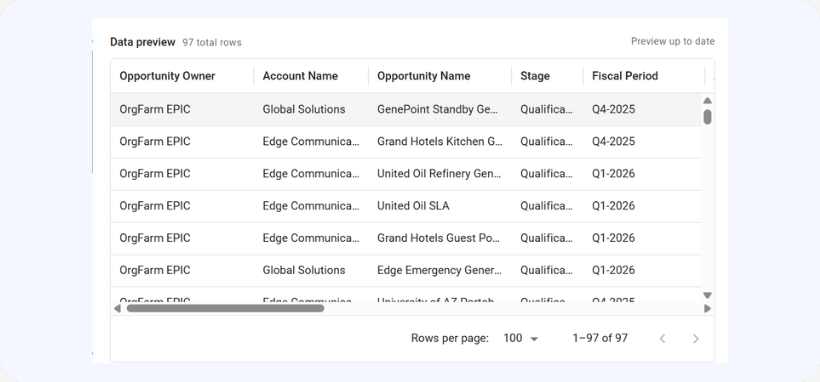This screenshot has height=382, width=820.
Task: Click Qualifica... in Grand Hotels Guest row
Action: 546,238
